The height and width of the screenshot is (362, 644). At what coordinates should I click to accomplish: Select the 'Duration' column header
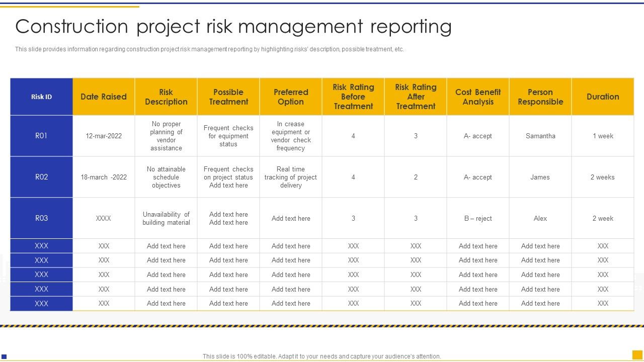pyautogui.click(x=603, y=97)
